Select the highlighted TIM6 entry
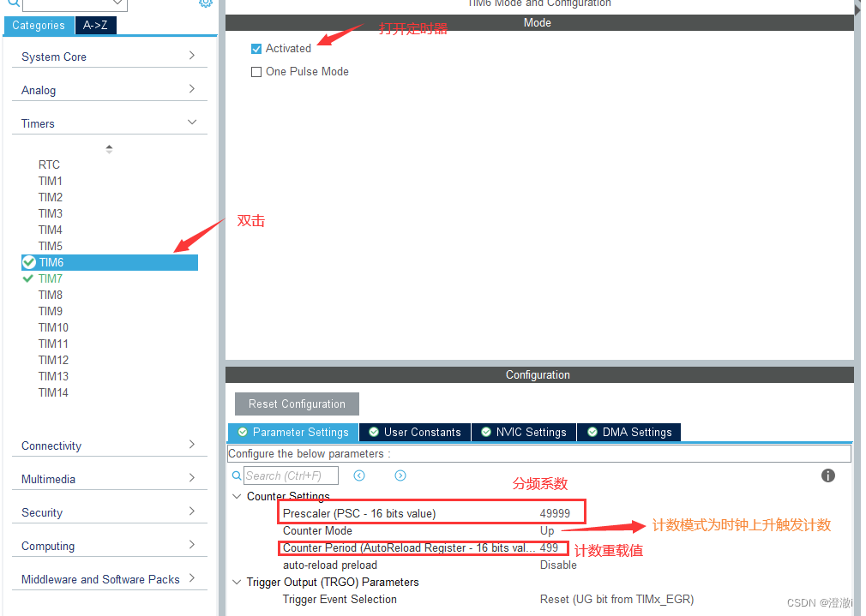Viewport: 866px width, 616px height. tap(110, 262)
